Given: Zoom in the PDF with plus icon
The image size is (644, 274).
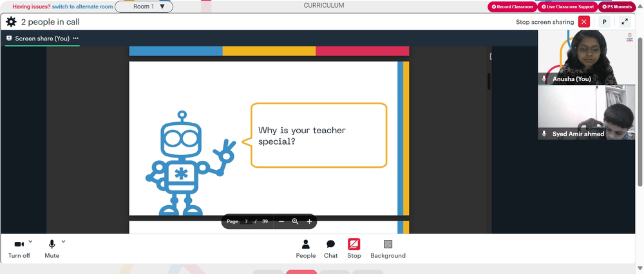Looking at the screenshot, I should click(x=309, y=221).
